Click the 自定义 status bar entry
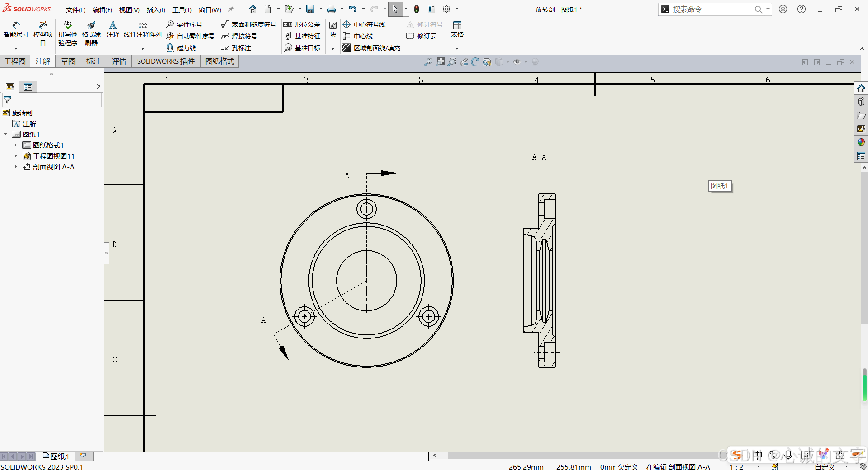This screenshot has height=470, width=868. (x=825, y=466)
